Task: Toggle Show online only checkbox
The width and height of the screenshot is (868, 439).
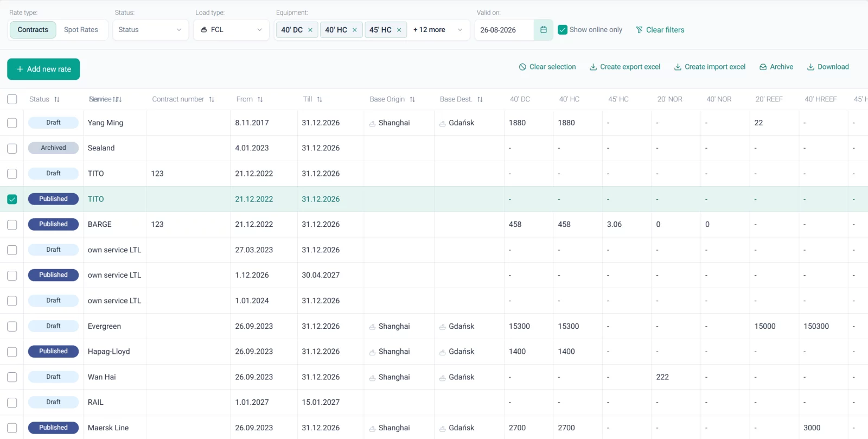Action: pyautogui.click(x=563, y=30)
